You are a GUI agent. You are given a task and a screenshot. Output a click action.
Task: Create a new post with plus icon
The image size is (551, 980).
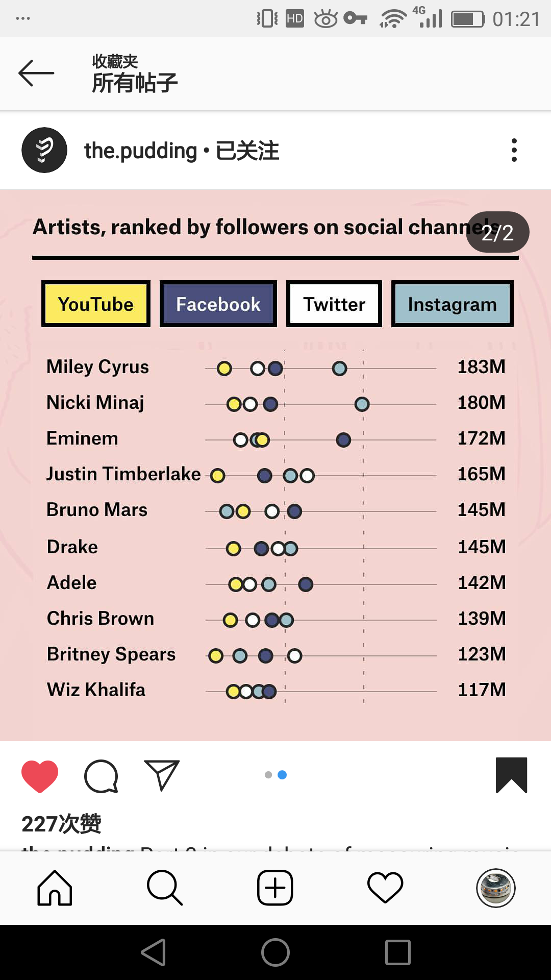(x=275, y=888)
